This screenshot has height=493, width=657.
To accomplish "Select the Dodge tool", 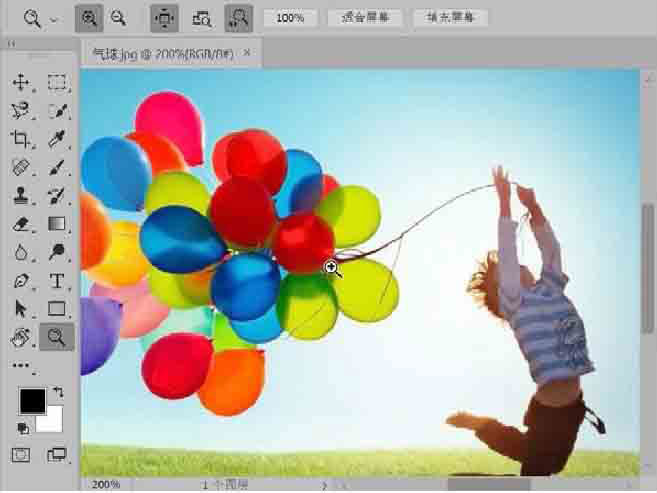I will (x=57, y=252).
